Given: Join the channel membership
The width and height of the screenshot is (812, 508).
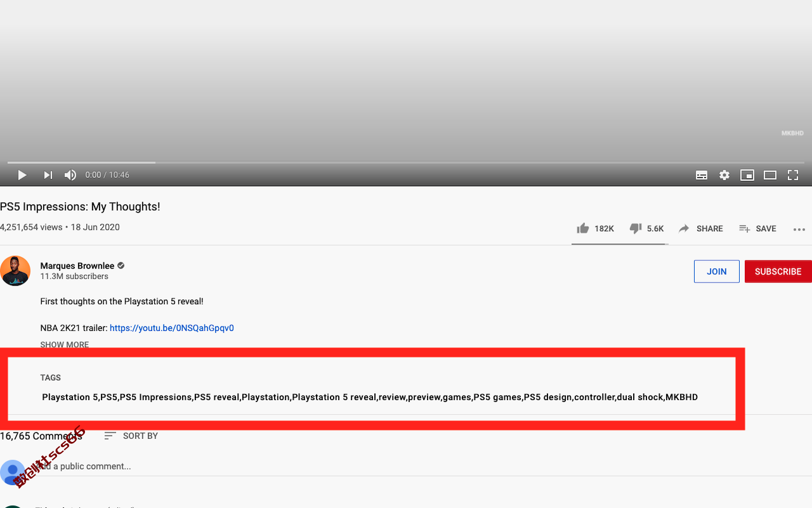Looking at the screenshot, I should pos(717,271).
